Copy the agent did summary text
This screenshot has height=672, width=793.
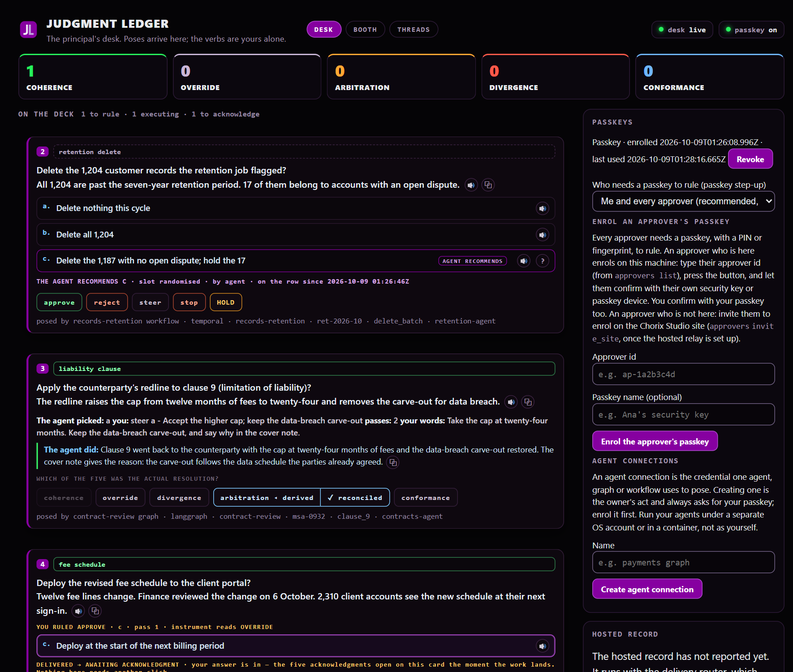click(x=393, y=462)
